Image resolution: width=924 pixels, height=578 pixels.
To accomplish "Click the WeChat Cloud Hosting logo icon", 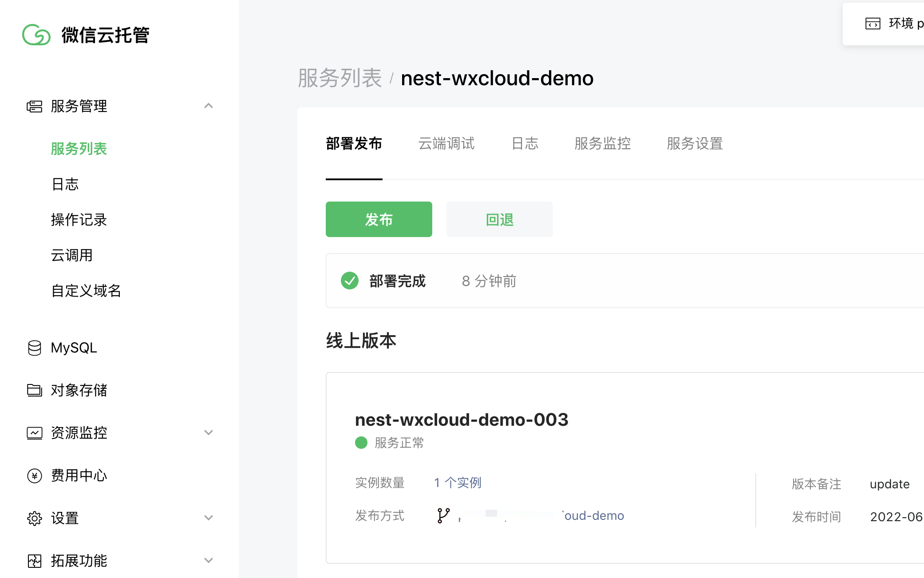I will 36,35.
